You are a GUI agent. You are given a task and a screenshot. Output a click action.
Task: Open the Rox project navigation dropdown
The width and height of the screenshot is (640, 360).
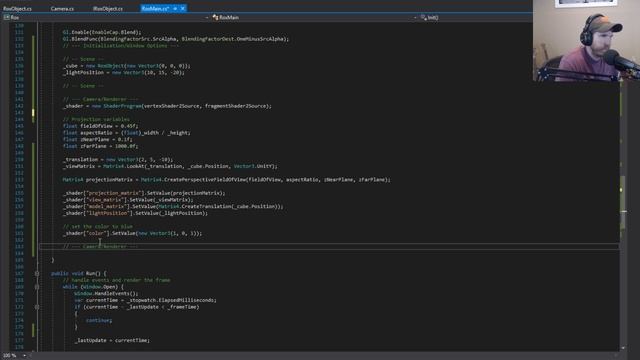pos(207,18)
